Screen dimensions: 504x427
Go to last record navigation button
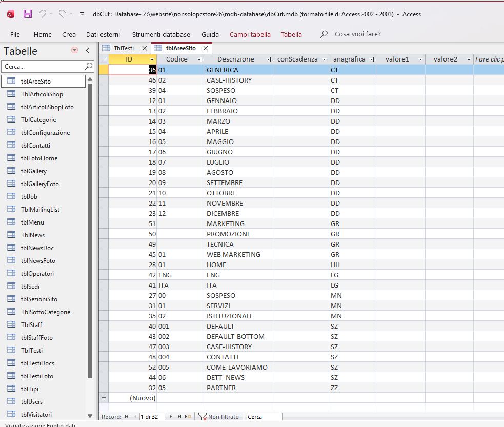179,417
